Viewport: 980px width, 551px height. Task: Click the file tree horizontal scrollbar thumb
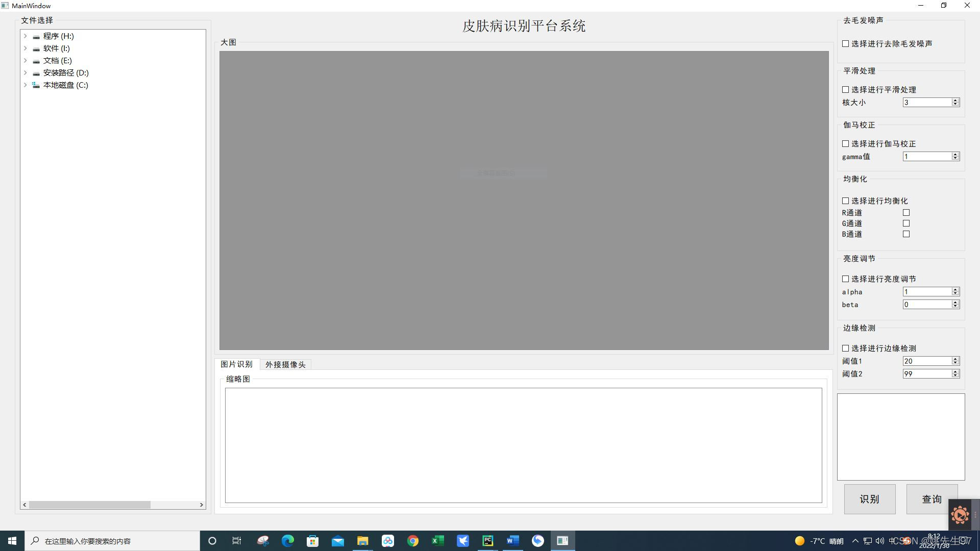pos(90,505)
